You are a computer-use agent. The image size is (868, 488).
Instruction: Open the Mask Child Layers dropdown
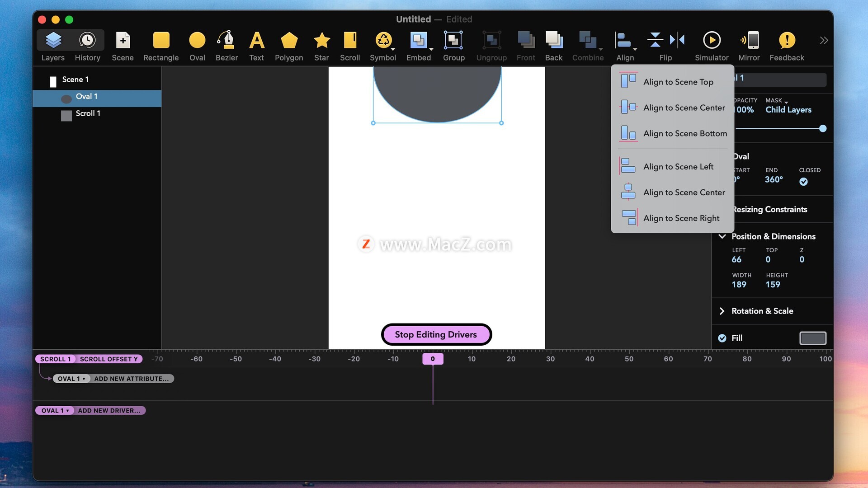(x=788, y=110)
